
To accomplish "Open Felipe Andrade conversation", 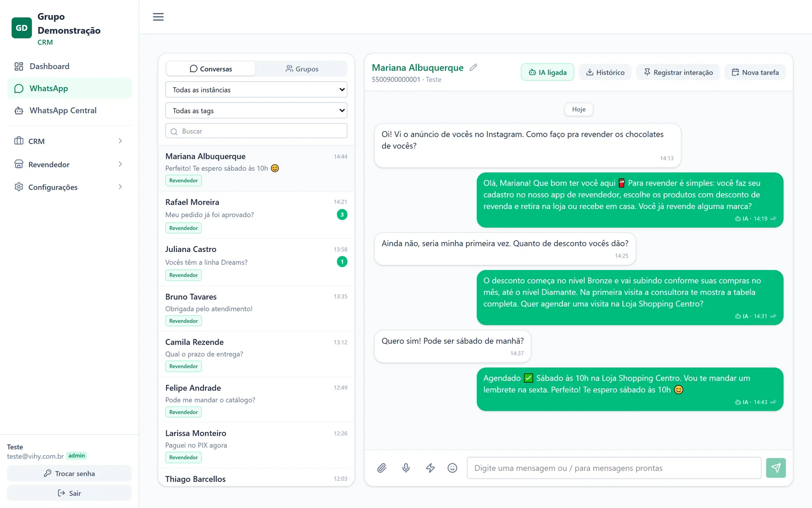I will (x=256, y=400).
